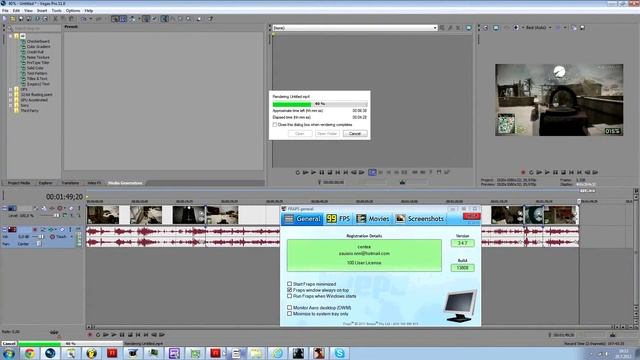Image resolution: width=640 pixels, height=360 pixels.
Task: Expand the 32-bit floating point folder
Action: (x=11, y=94)
